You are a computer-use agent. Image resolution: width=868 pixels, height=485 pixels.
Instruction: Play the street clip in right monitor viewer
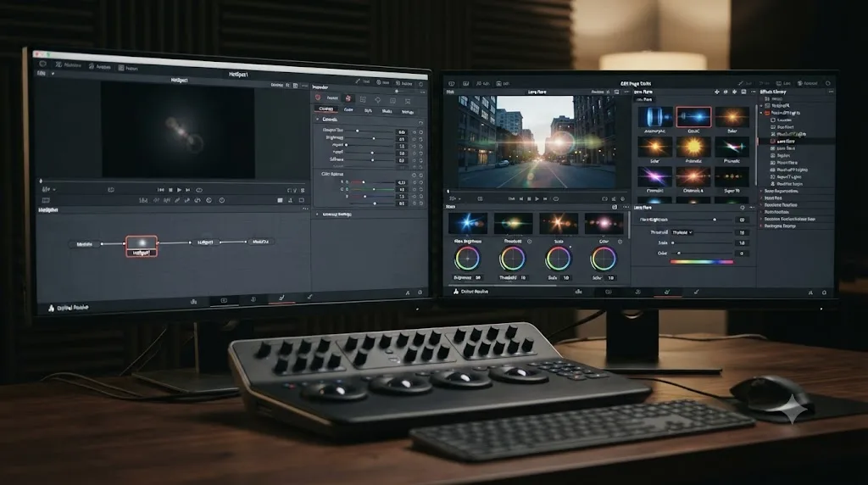537,198
